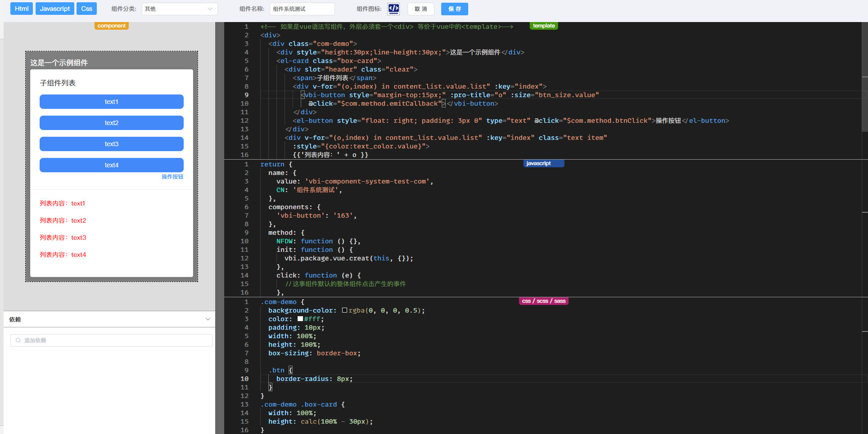Click the orange component badge
This screenshot has width=868, height=434.
tap(111, 26)
